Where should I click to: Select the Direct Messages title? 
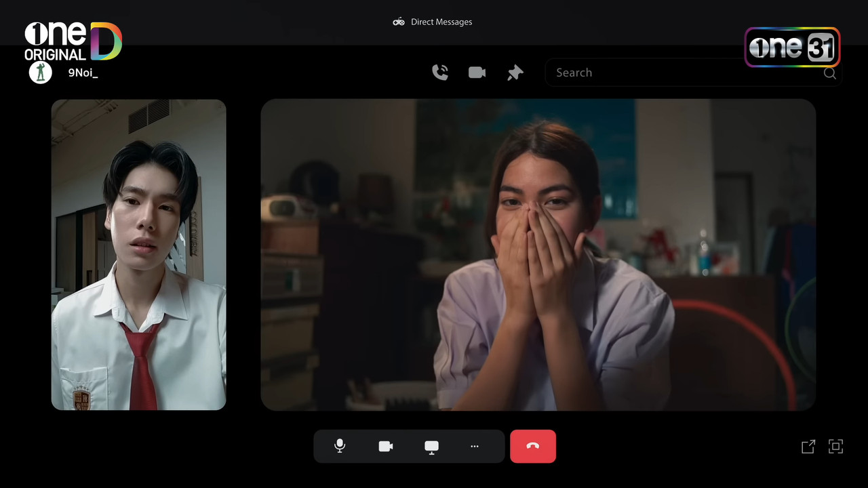tap(441, 22)
